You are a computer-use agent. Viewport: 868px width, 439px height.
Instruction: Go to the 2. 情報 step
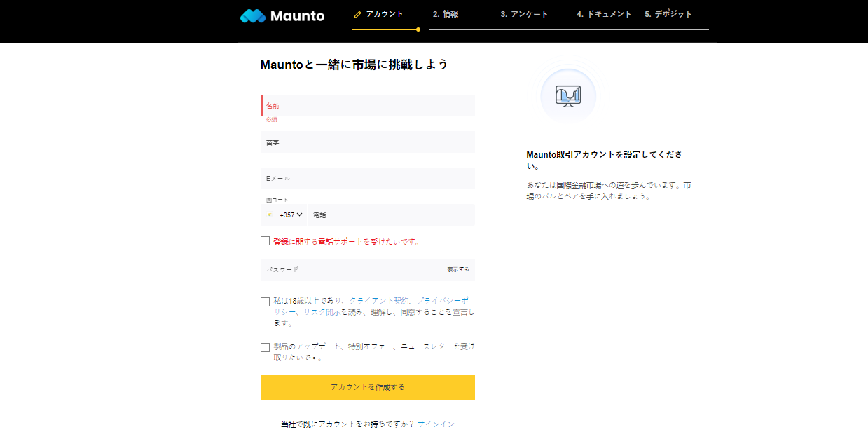[446, 14]
